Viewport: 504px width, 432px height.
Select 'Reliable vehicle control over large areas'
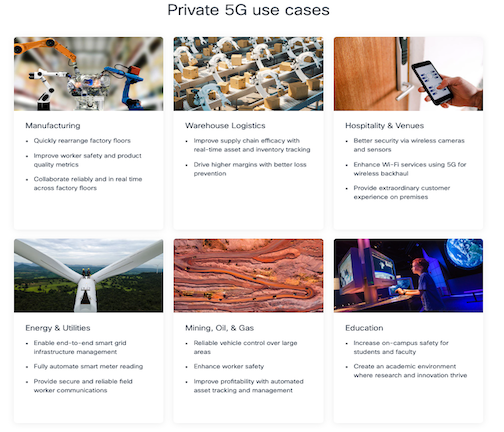(245, 347)
